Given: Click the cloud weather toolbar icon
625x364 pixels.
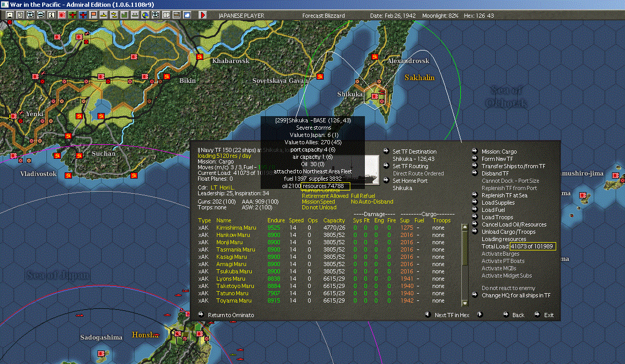Looking at the screenshot, I should click(187, 15).
